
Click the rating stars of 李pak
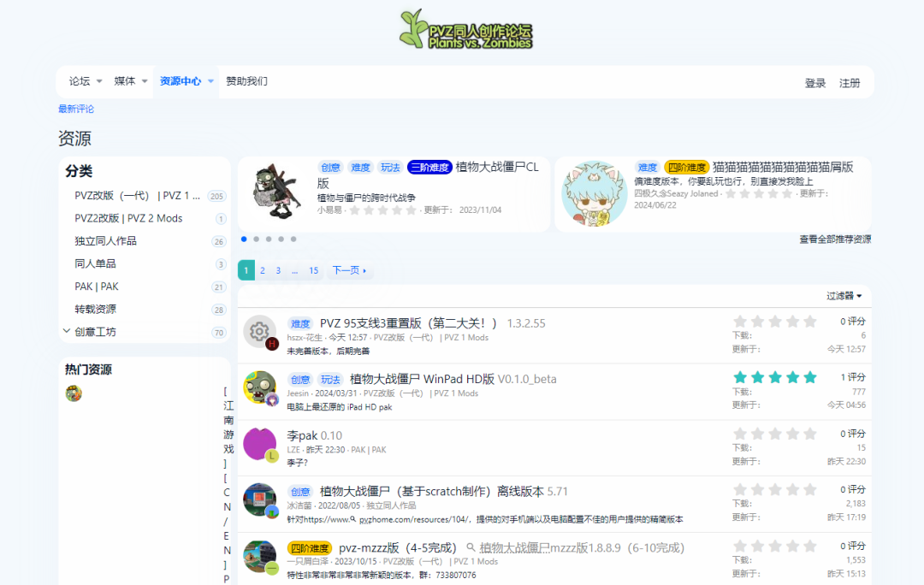[775, 434]
